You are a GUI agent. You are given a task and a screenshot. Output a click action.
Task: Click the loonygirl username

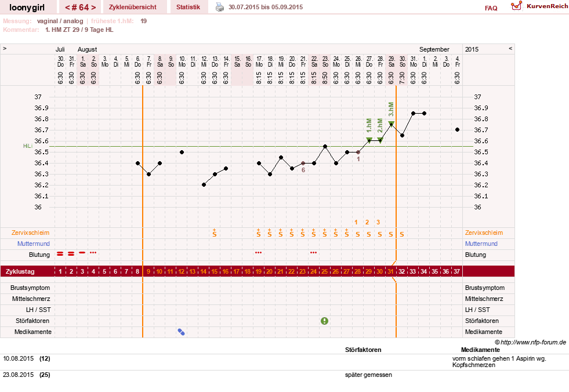coord(27,8)
